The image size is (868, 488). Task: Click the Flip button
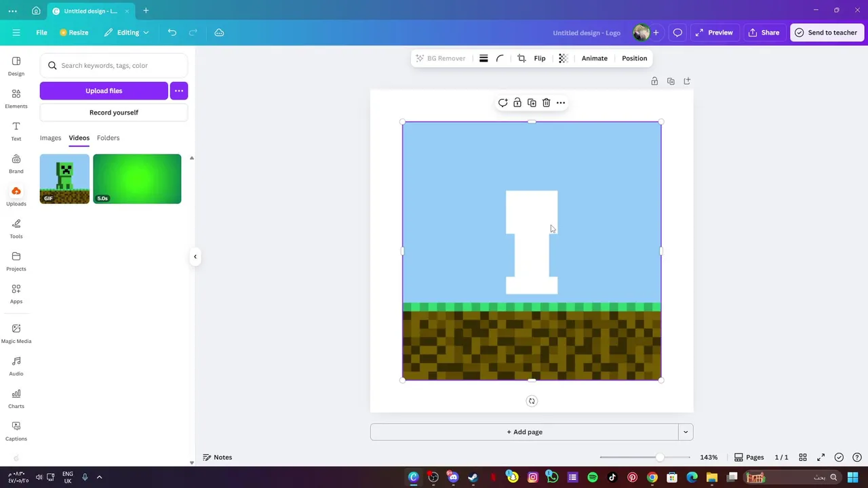pos(540,58)
